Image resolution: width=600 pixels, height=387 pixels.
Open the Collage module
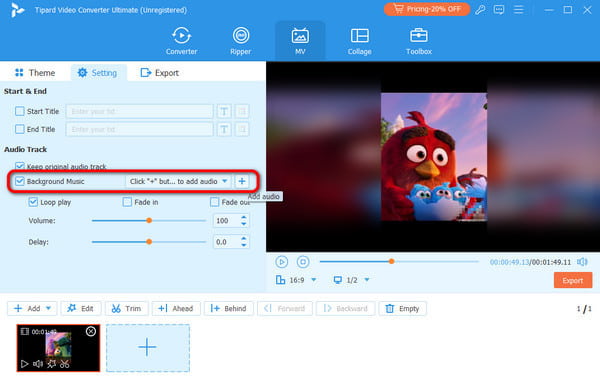point(359,41)
